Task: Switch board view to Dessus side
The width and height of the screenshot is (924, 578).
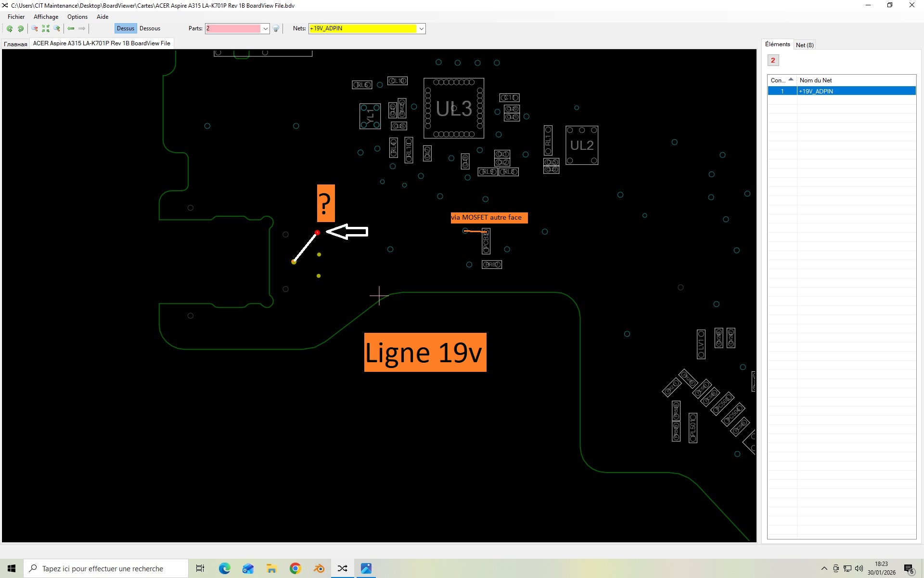Action: tap(126, 28)
